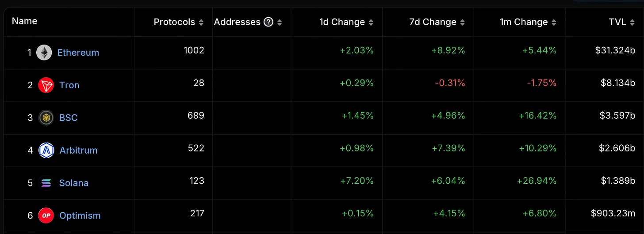
Task: Click the Ethereum chain logo icon
Action: pyautogui.click(x=44, y=53)
